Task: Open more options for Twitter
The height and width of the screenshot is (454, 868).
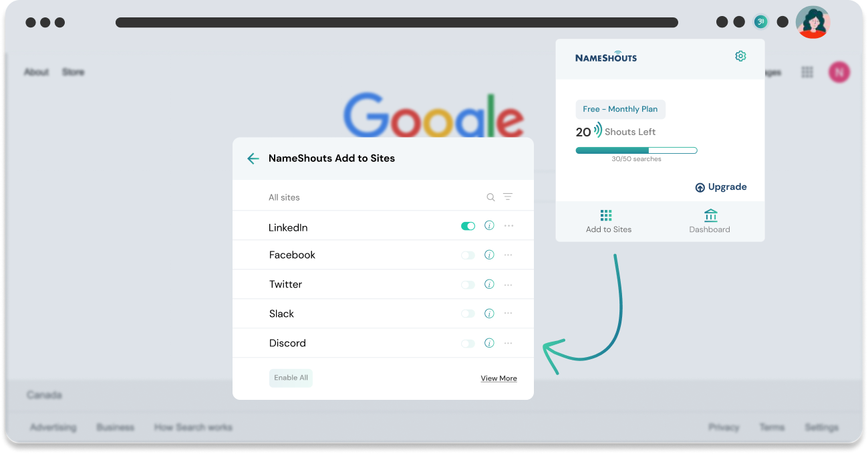Action: 509,285
